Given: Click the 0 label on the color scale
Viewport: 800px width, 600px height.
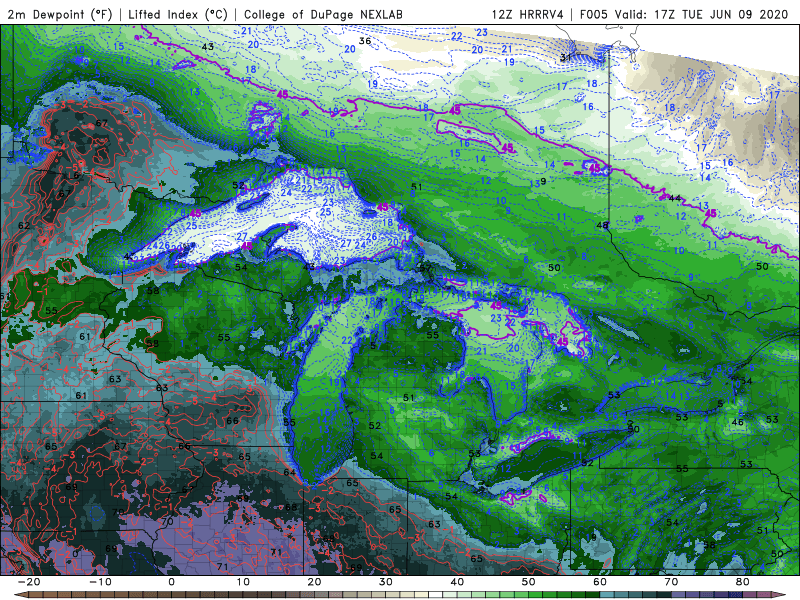Looking at the screenshot, I should [171, 582].
